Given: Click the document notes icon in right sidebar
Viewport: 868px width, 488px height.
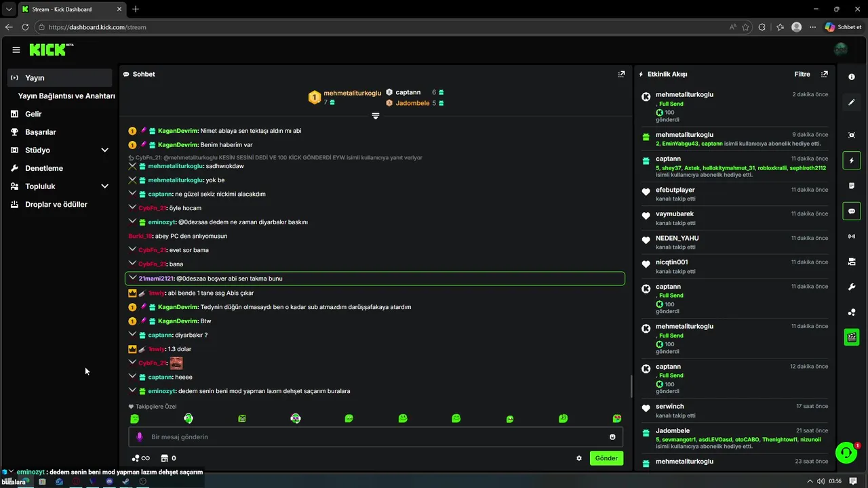Looking at the screenshot, I should (x=852, y=186).
